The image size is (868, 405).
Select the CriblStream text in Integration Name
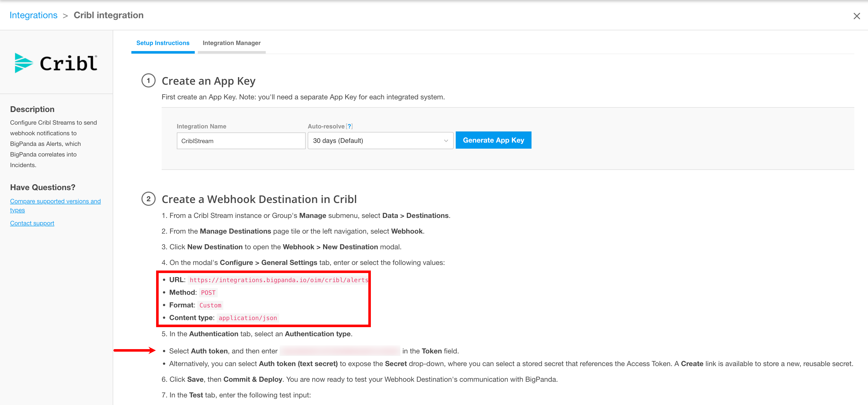pos(197,141)
